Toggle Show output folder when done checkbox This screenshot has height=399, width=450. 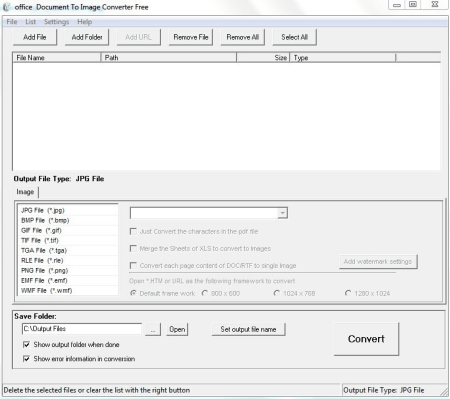coord(26,344)
